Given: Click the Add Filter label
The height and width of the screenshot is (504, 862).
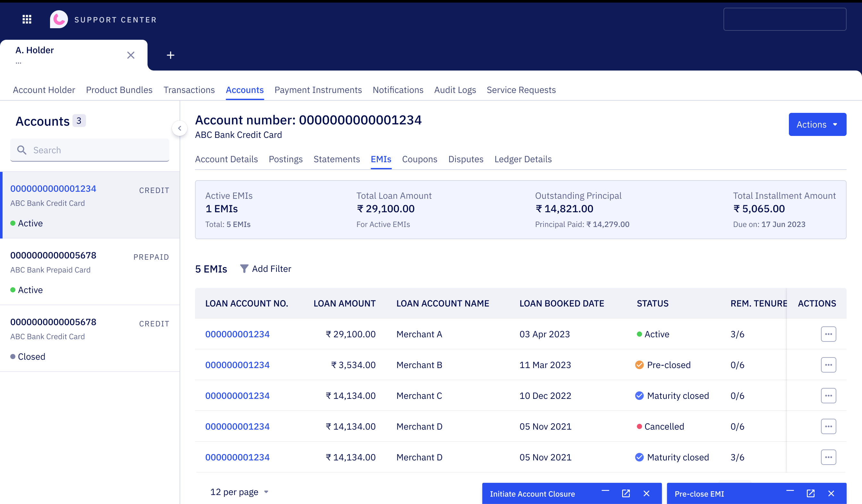Looking at the screenshot, I should 272,269.
